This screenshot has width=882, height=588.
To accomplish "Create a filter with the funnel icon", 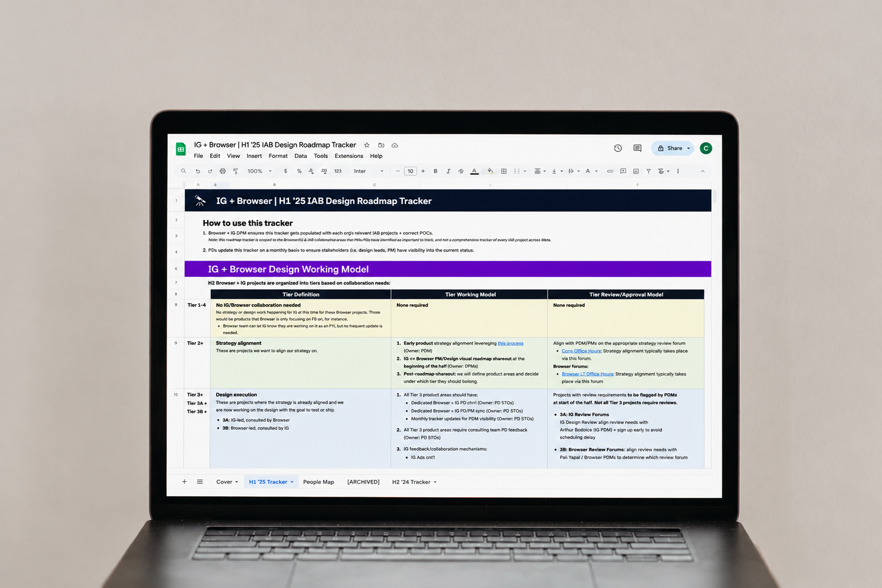I will (x=649, y=171).
